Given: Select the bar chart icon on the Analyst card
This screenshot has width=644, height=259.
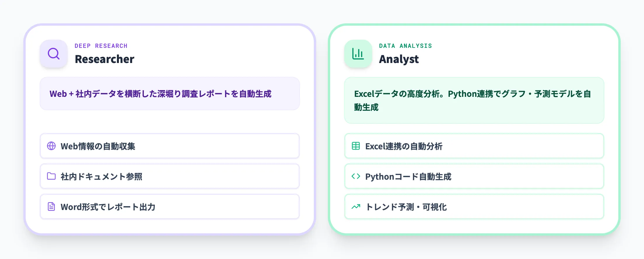Looking at the screenshot, I should pos(358,54).
